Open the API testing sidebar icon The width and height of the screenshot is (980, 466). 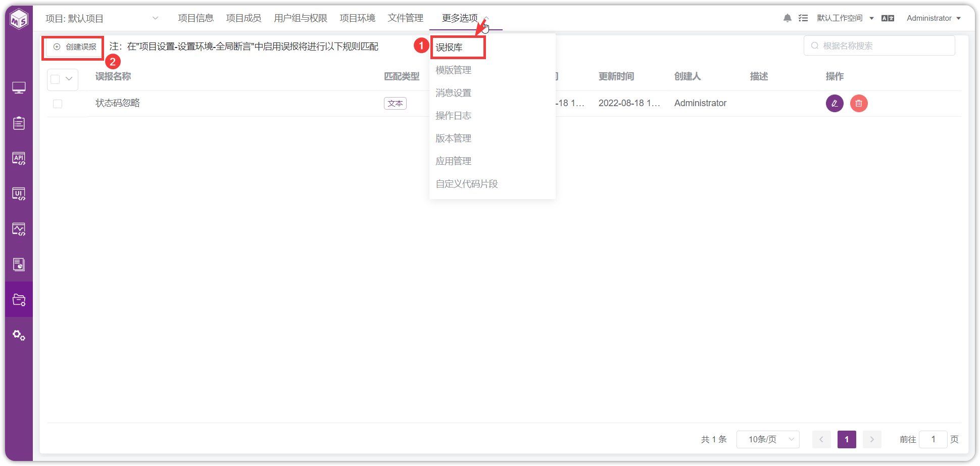pyautogui.click(x=19, y=159)
